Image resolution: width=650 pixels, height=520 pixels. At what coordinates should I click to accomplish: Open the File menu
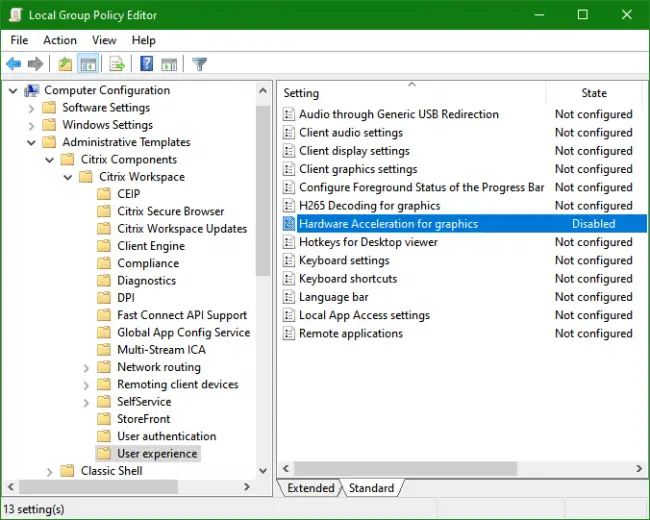[19, 40]
